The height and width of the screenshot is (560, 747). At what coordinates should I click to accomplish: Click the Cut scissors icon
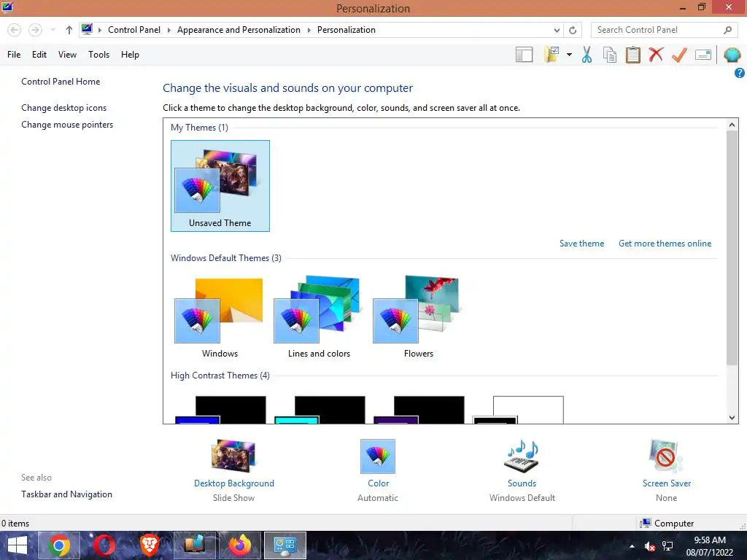[x=587, y=55]
